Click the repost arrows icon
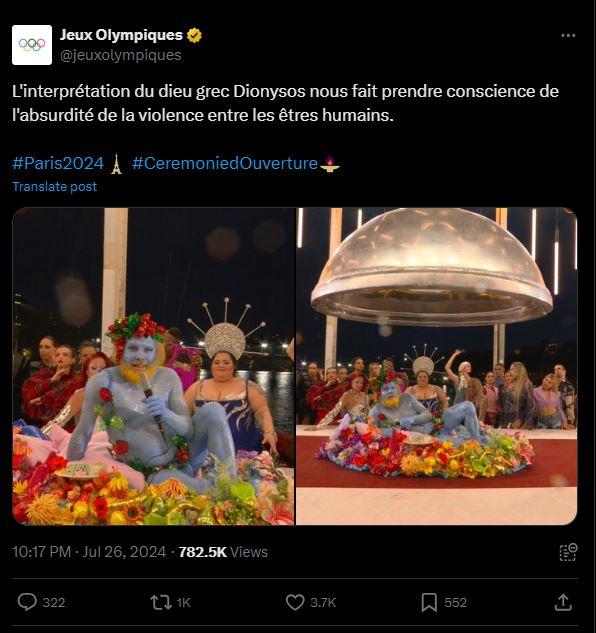 [x=161, y=602]
